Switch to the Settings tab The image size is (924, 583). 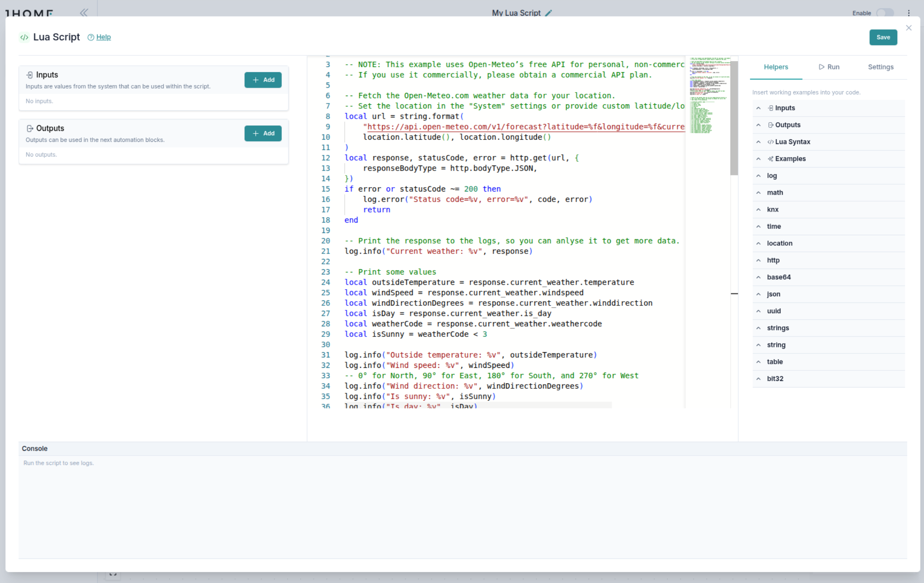click(881, 67)
